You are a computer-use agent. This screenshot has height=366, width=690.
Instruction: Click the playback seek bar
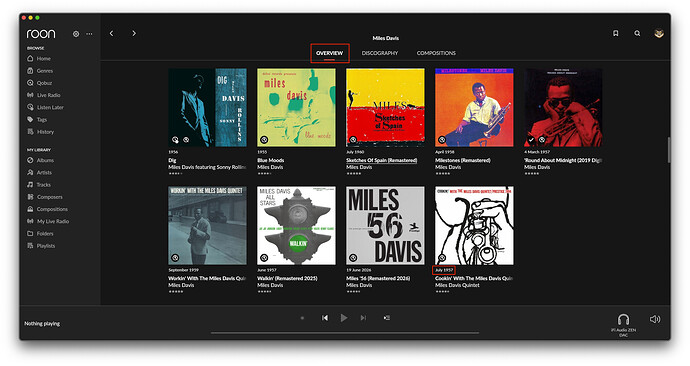(x=345, y=333)
